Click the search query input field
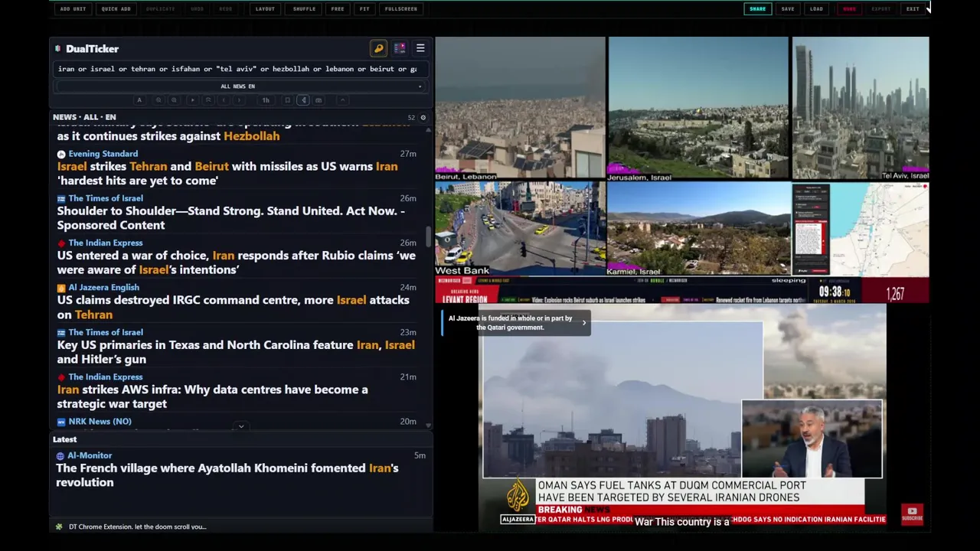980x551 pixels. (x=240, y=69)
